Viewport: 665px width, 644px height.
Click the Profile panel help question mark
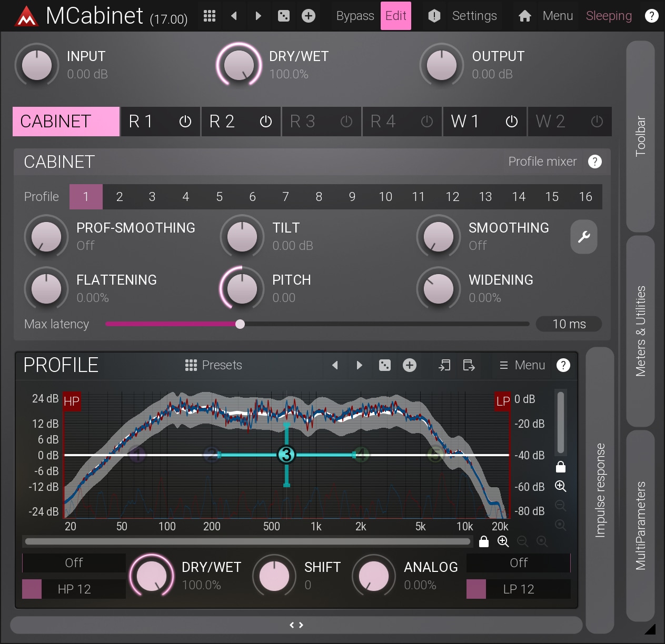(563, 365)
